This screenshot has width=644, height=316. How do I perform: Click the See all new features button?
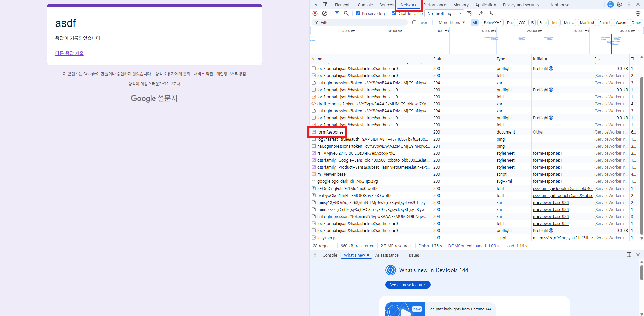(407, 285)
